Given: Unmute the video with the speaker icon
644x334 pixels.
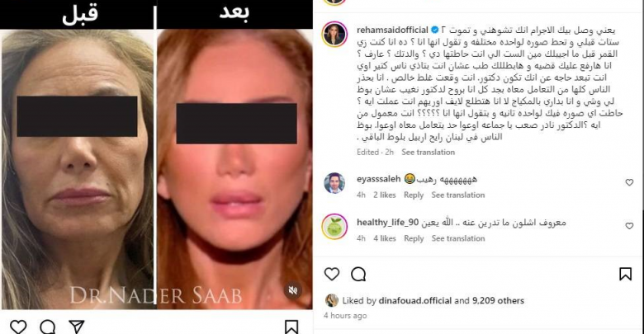Looking at the screenshot, I should coord(293,290).
